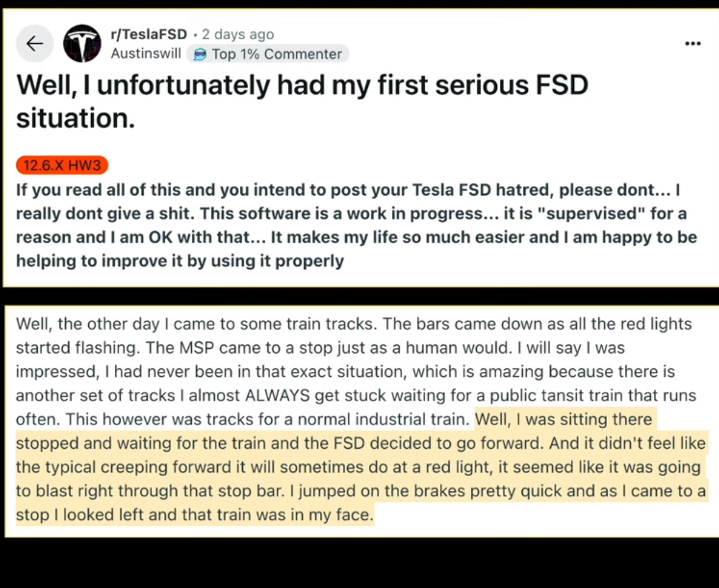This screenshot has width=719, height=588.
Task: Click the Top 1% Commenter badge icon
Action: point(201,54)
